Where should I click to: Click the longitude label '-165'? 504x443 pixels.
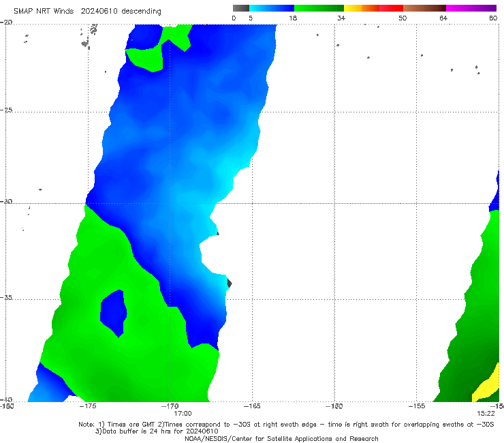point(252,406)
